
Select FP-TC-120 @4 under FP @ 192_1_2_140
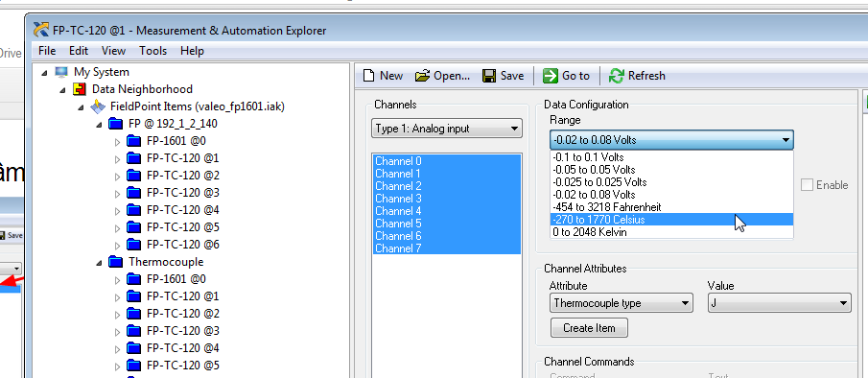[x=183, y=210]
